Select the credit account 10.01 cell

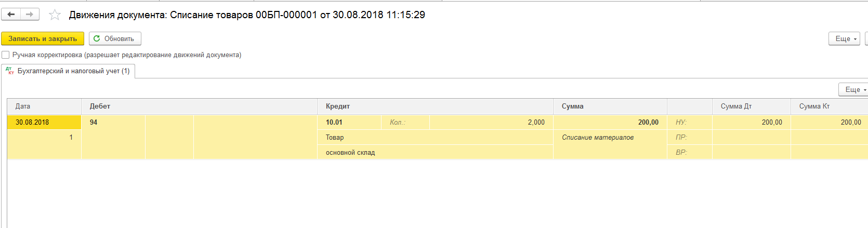tap(334, 123)
